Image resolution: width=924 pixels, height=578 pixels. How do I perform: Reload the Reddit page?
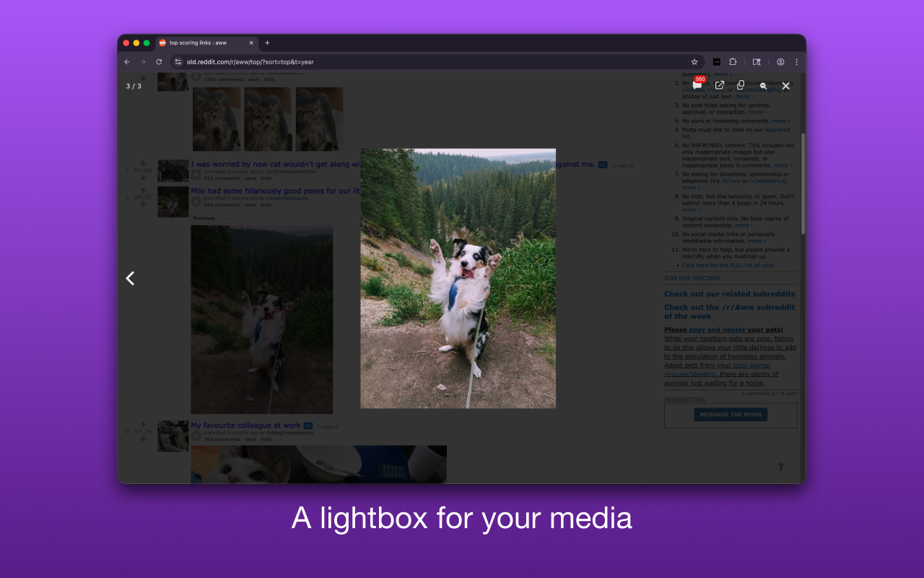(159, 62)
